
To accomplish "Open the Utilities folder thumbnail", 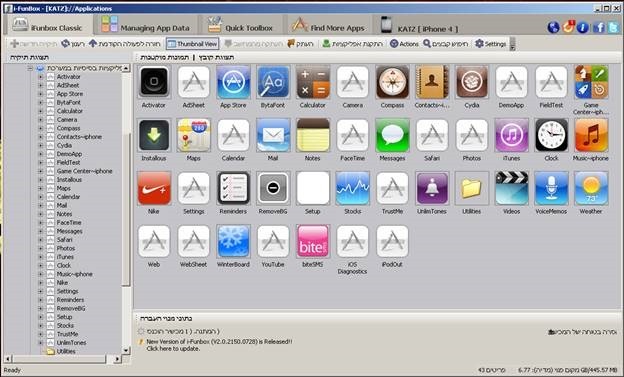I will (x=472, y=188).
